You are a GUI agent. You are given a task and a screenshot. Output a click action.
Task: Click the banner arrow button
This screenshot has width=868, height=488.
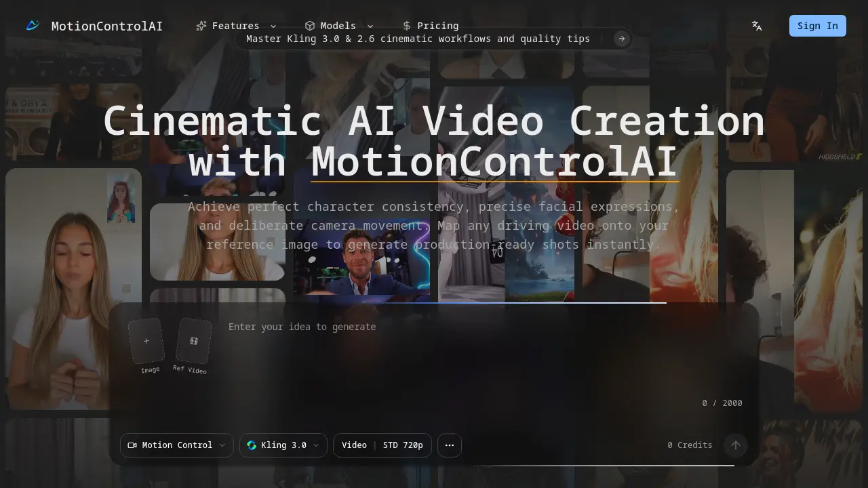(x=621, y=39)
